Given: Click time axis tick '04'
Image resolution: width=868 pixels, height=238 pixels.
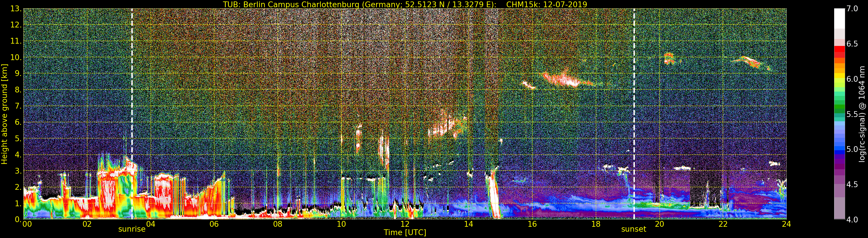Looking at the screenshot, I should click(x=151, y=224).
